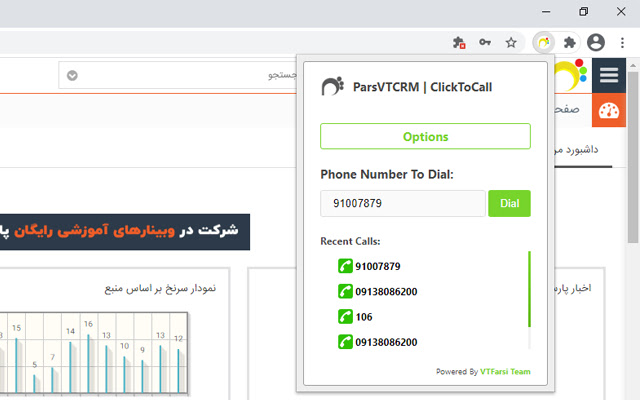The height and width of the screenshot is (400, 640).
Task: Select the recent call number 106
Action: pos(364,317)
